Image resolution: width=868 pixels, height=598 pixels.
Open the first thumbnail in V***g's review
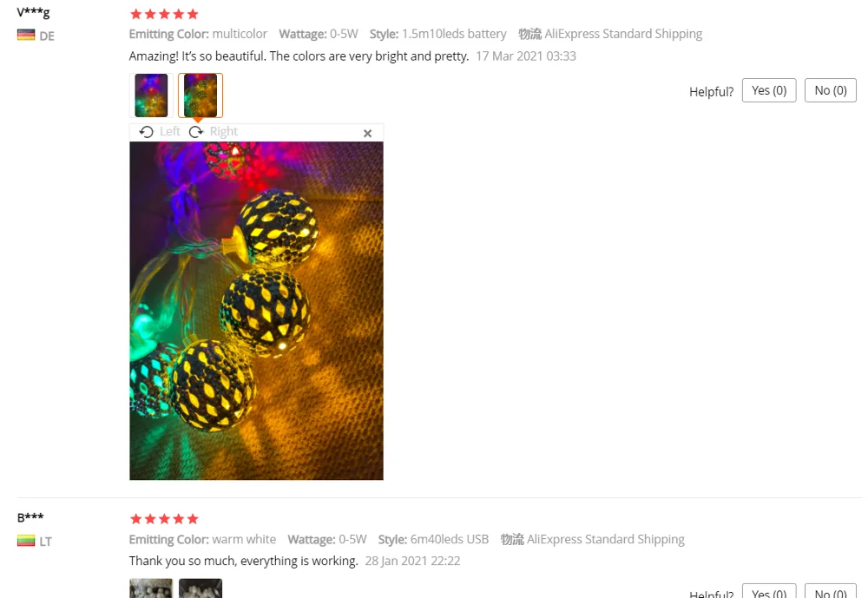point(151,95)
